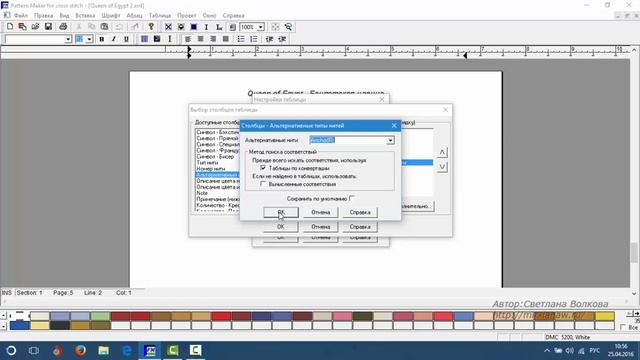Click the Save diskette icon

[48, 27]
